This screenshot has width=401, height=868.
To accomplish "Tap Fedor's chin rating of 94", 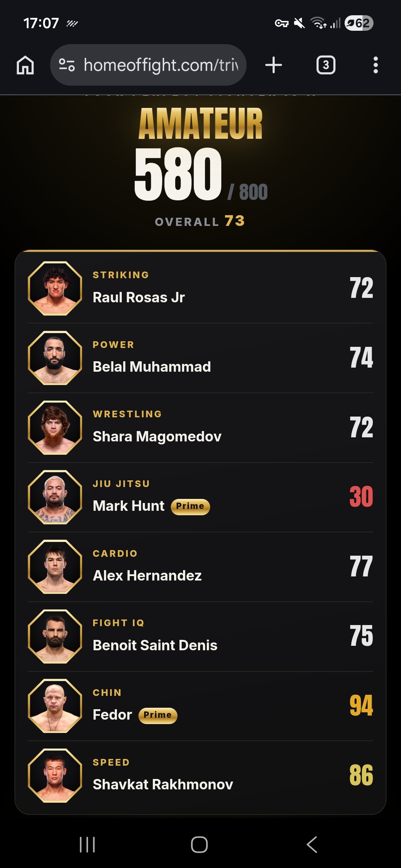I will point(361,706).
